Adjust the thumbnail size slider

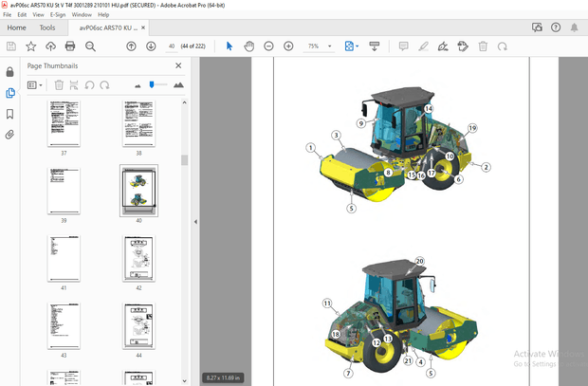point(152,84)
